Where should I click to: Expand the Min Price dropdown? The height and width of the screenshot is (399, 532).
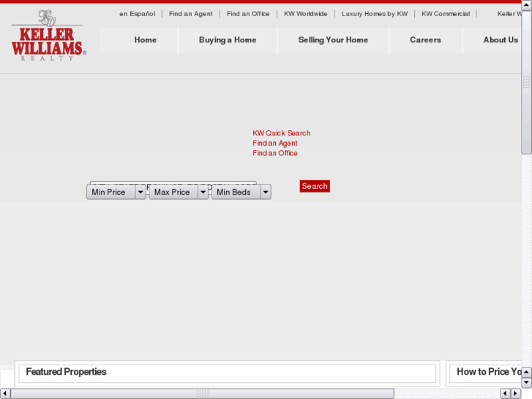click(x=116, y=193)
